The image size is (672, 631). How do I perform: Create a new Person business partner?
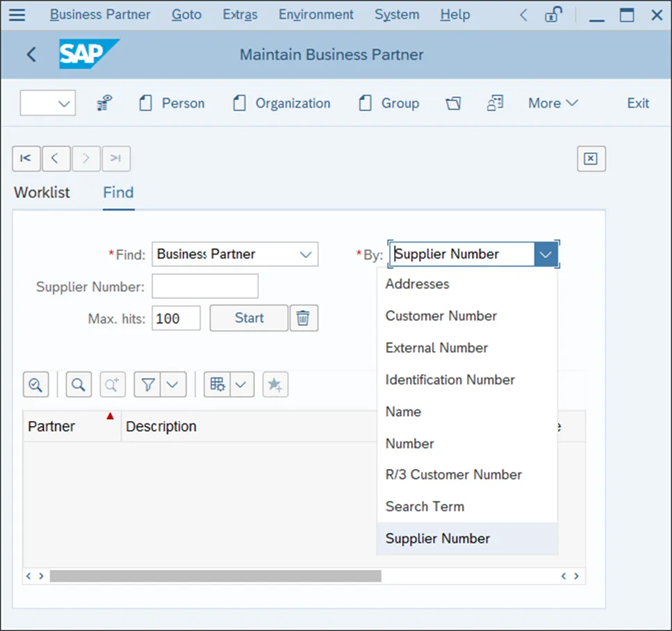tap(172, 104)
